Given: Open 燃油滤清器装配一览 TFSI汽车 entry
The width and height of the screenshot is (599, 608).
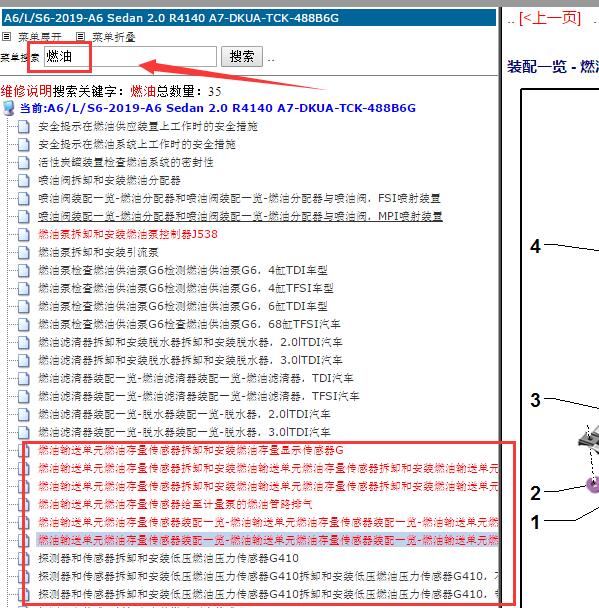Looking at the screenshot, I should pos(199,396).
